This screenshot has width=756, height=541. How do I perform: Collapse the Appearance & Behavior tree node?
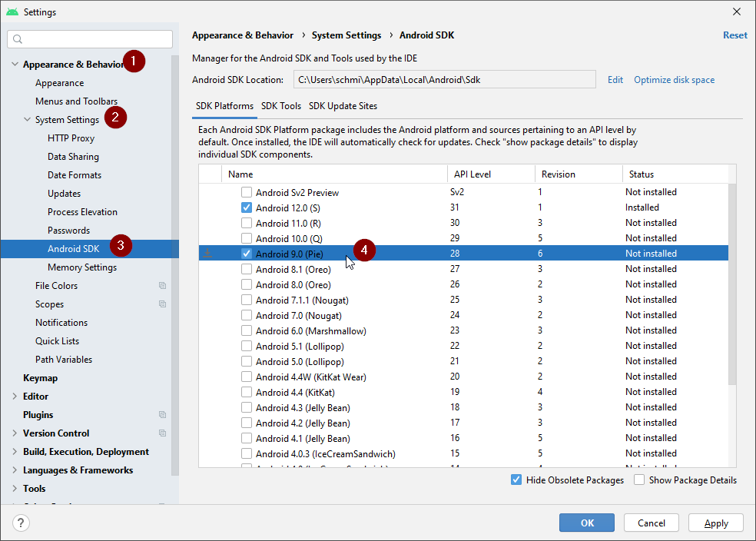15,64
